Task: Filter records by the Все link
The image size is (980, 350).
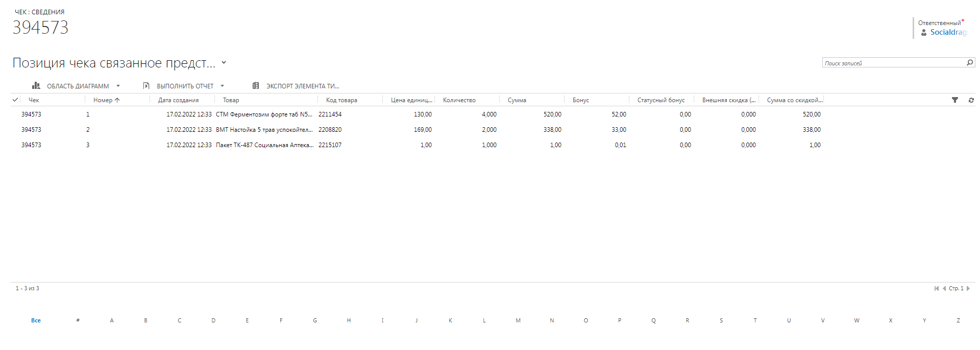Action: [36, 320]
